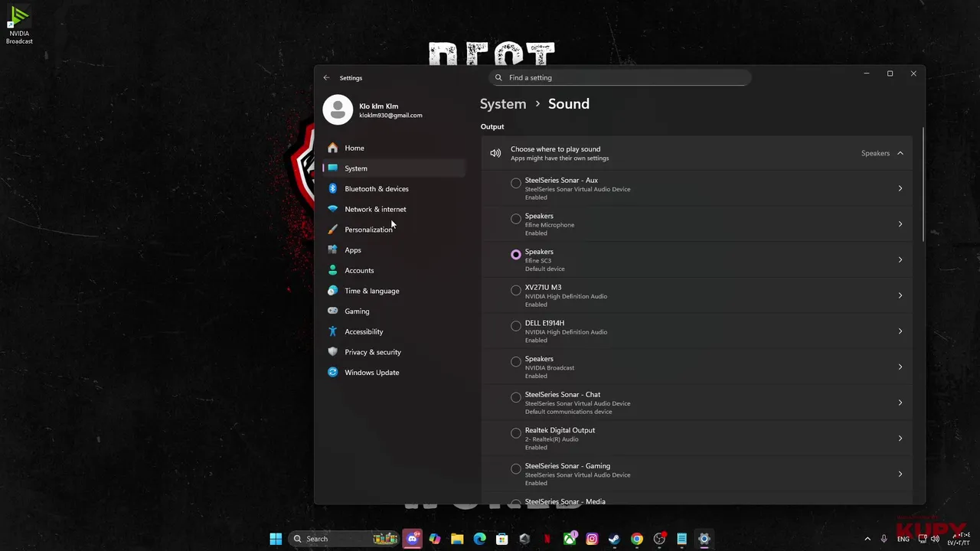The width and height of the screenshot is (980, 551).
Task: Open Discord from the taskbar
Action: click(x=413, y=539)
